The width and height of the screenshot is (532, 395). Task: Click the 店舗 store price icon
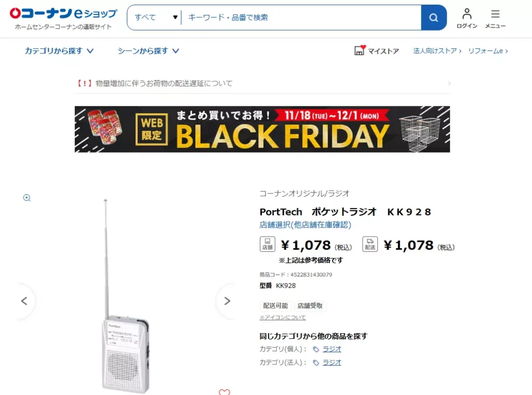tap(267, 244)
